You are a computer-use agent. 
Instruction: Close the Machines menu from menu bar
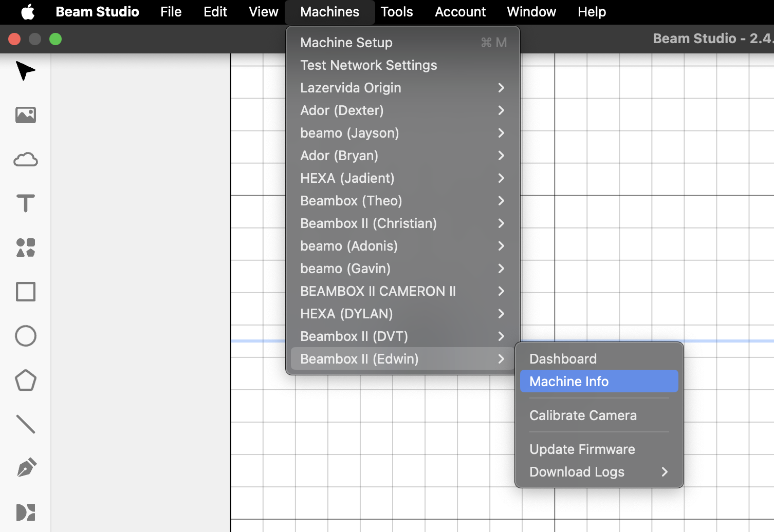click(329, 12)
